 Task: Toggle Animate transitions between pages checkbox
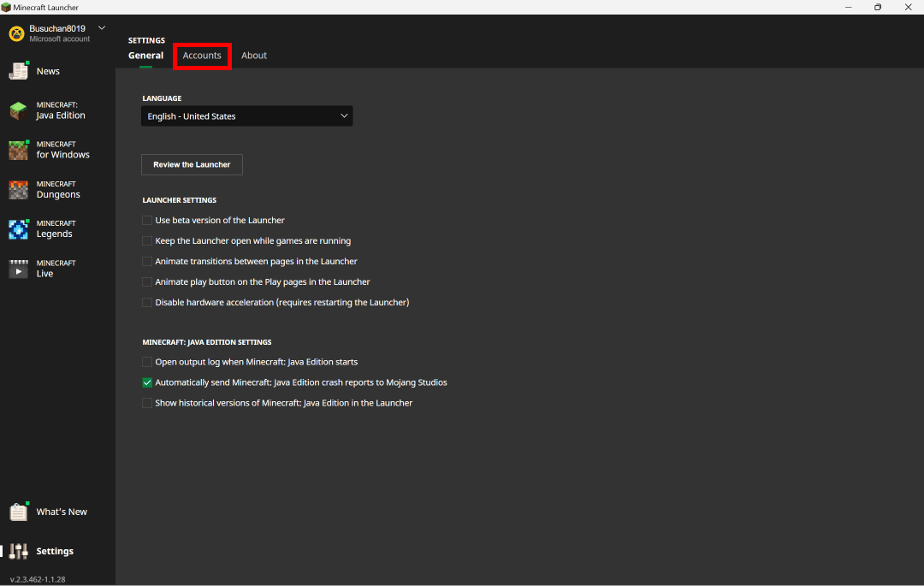pos(147,262)
